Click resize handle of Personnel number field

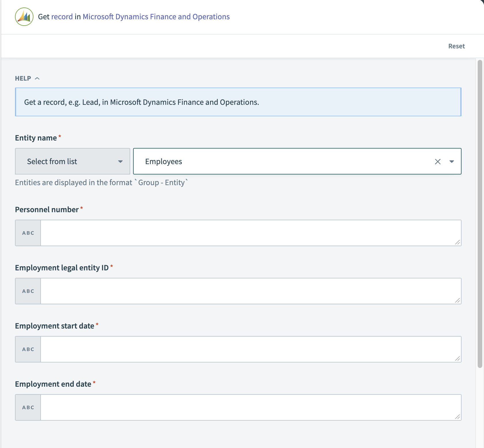(457, 242)
